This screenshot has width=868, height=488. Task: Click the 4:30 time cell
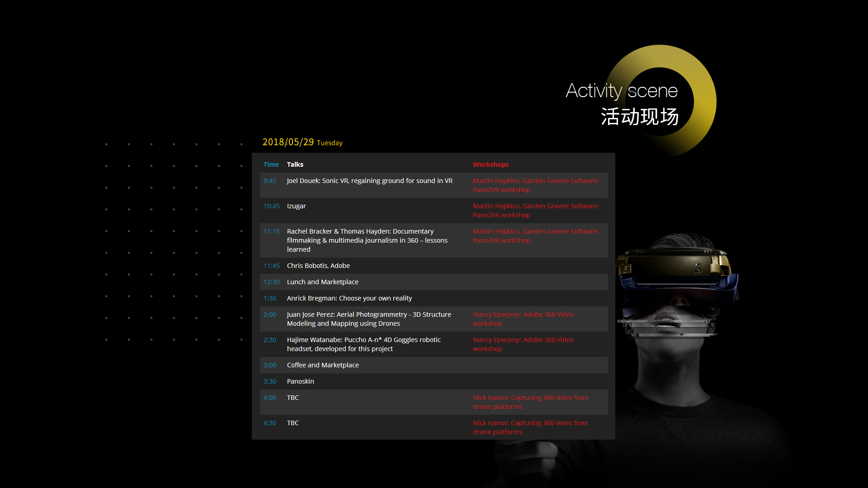coord(270,423)
